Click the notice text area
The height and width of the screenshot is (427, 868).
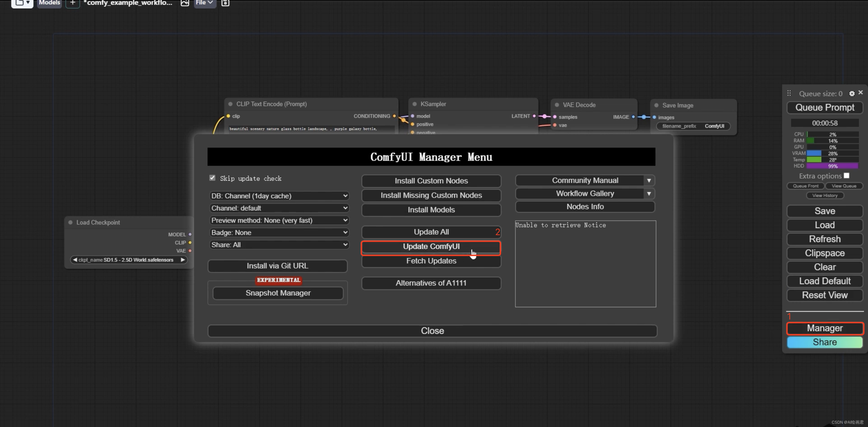click(585, 264)
